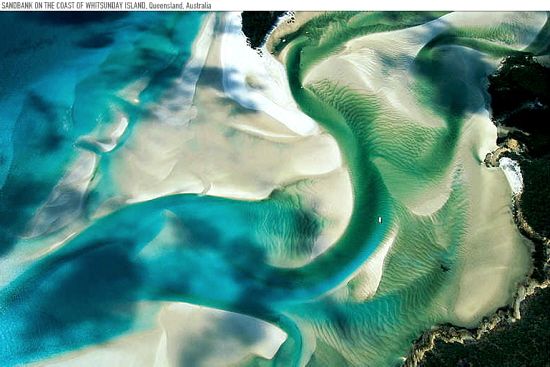This screenshot has height=367, width=550.
Task: Click the aerial sandbank photograph
Action: pyautogui.click(x=275, y=189)
